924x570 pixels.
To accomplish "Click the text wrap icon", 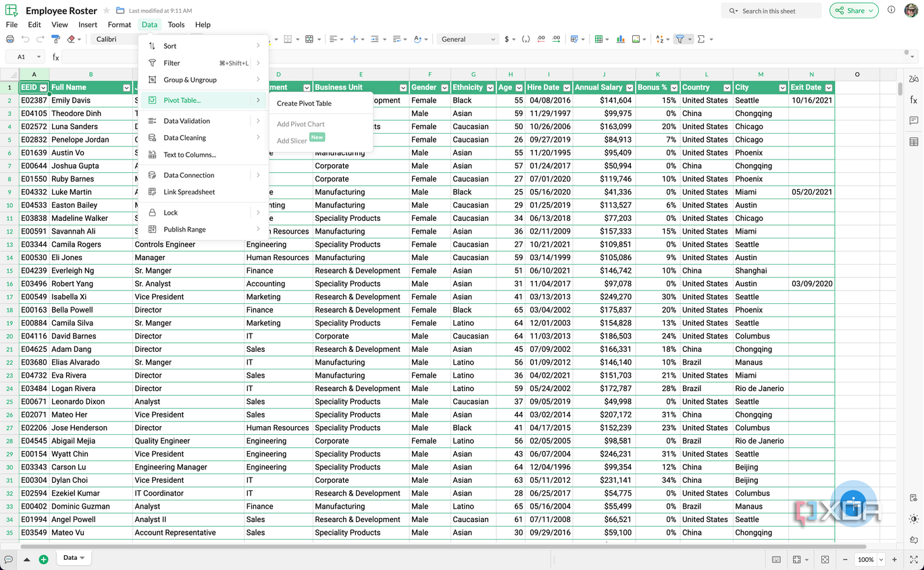I will tap(396, 39).
